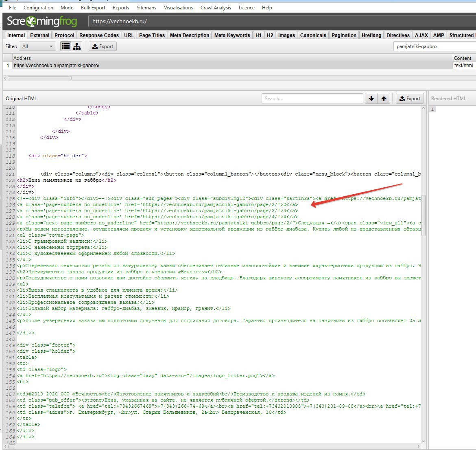The height and width of the screenshot is (450, 476).
Task: Open the Mode menu
Action: pos(67,8)
